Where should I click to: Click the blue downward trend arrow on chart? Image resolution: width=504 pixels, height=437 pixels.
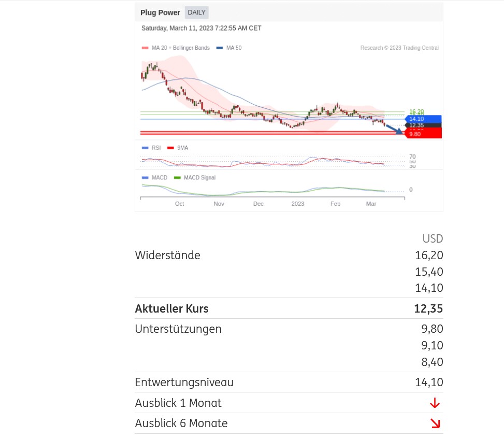point(394,129)
